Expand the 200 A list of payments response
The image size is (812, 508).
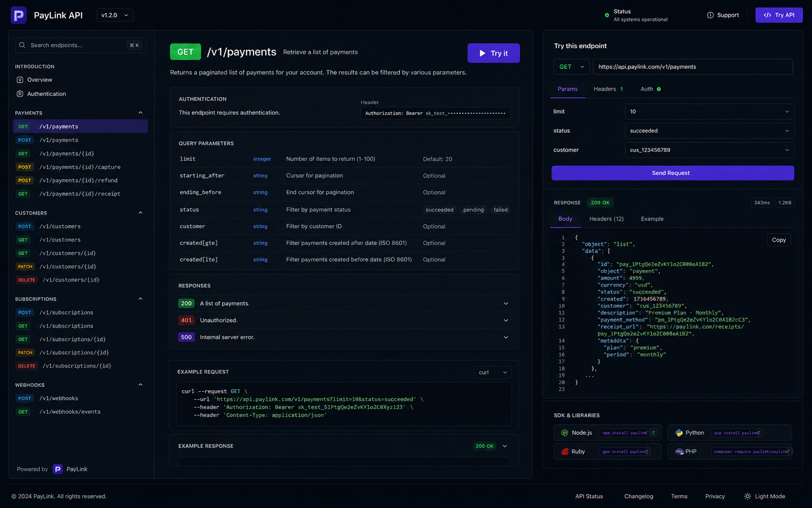click(x=506, y=304)
